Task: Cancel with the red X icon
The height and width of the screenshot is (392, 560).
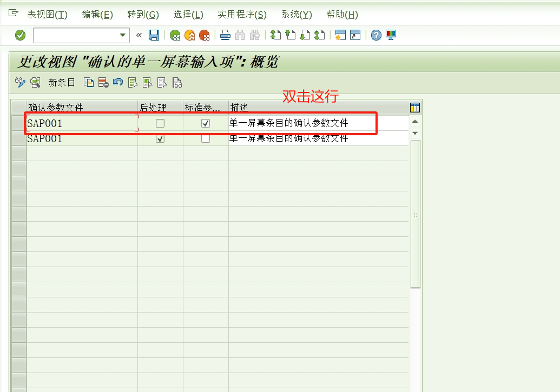Action: 205,35
